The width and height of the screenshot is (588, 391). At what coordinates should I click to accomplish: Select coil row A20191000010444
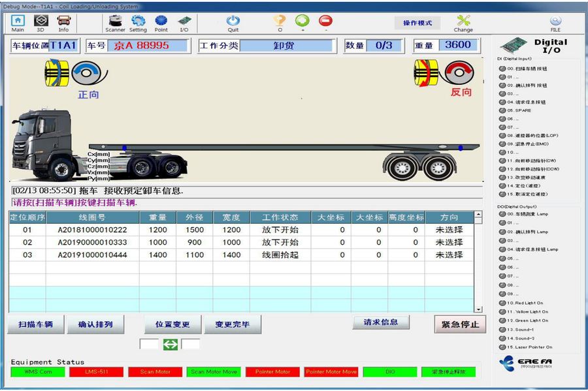tap(241, 255)
